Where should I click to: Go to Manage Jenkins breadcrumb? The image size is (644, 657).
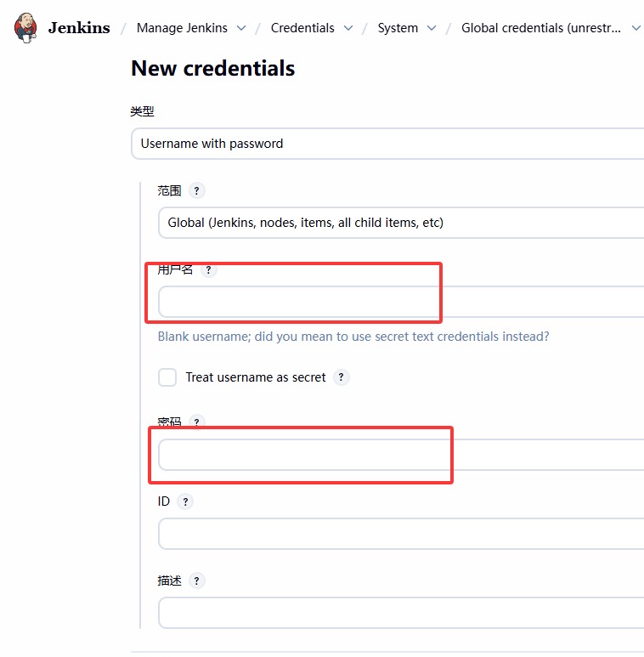[x=182, y=28]
